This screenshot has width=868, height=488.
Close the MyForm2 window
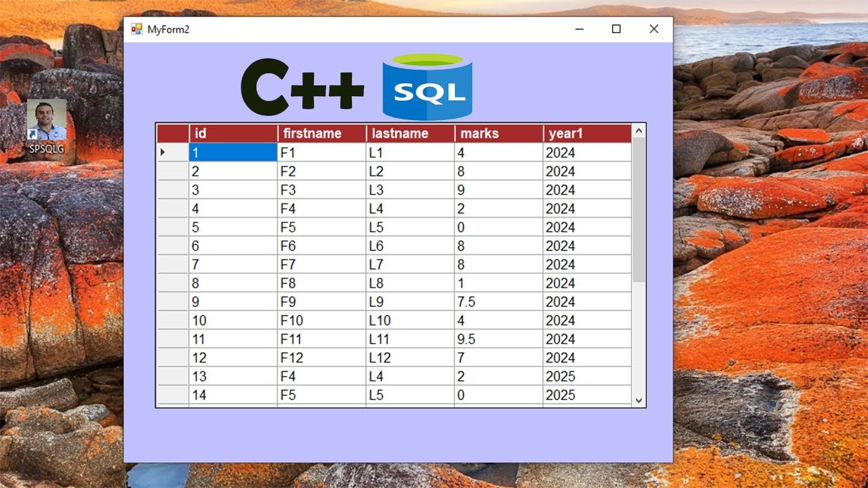(654, 29)
